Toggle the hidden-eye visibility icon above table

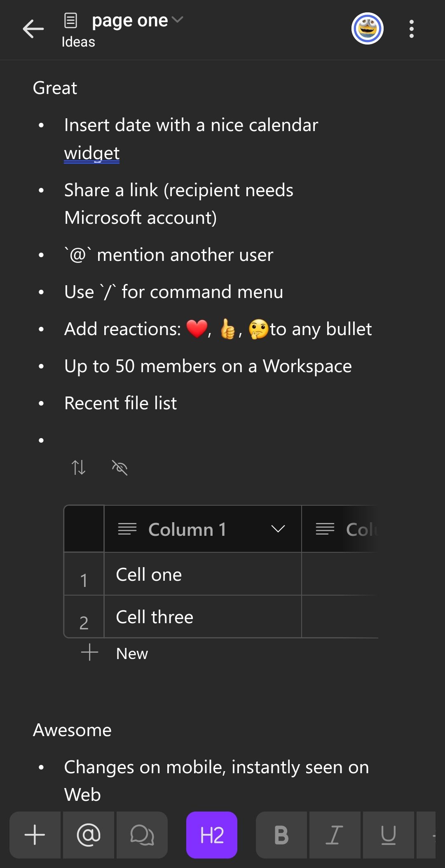[119, 467]
